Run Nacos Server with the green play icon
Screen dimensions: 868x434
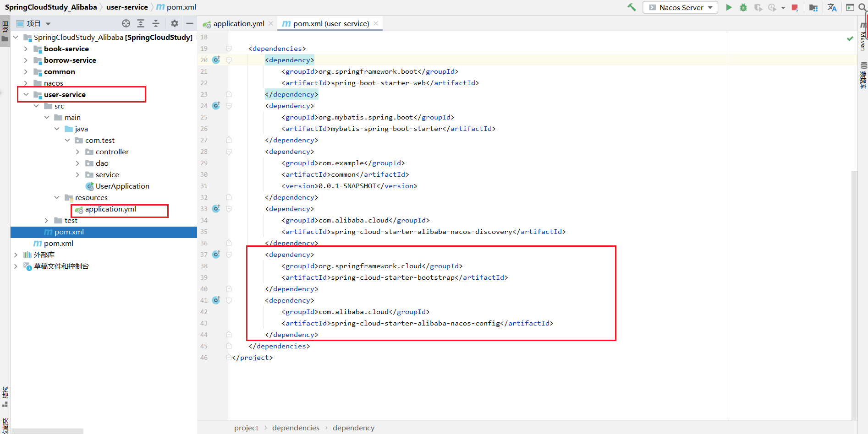pyautogui.click(x=729, y=7)
